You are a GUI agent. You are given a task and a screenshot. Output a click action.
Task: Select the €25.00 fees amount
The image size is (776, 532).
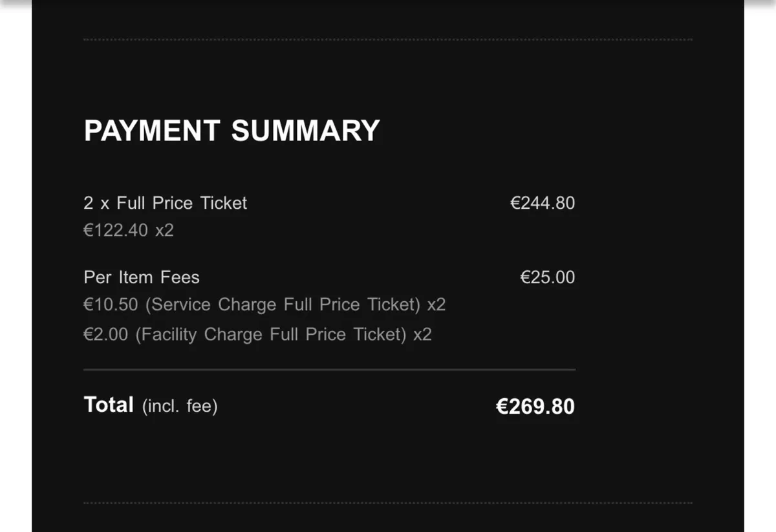pyautogui.click(x=547, y=277)
